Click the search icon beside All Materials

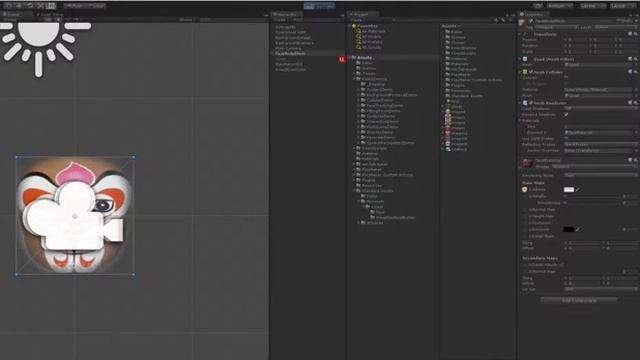[x=358, y=31]
